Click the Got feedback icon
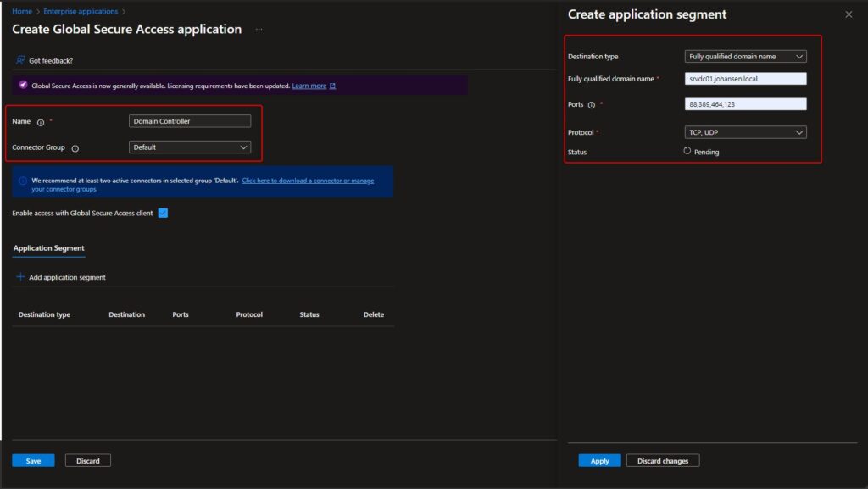 [20, 59]
